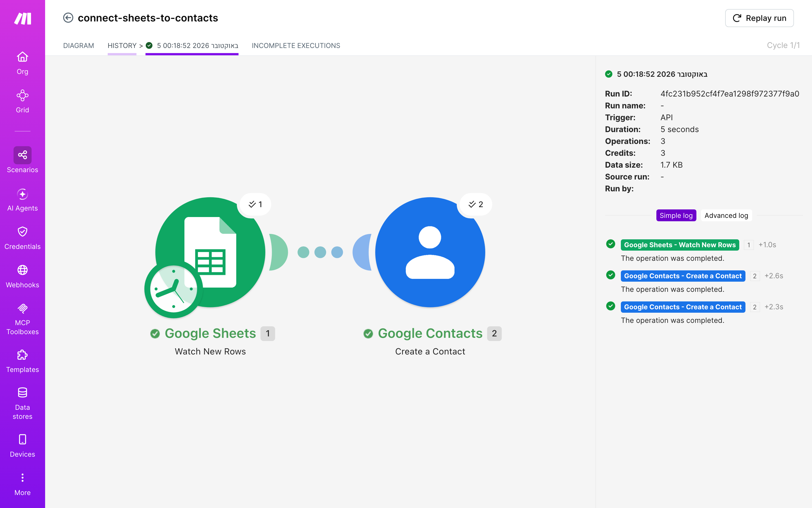The width and height of the screenshot is (812, 508).
Task: Click the clock schedule icon on Google Sheets
Action: pyautogui.click(x=173, y=289)
